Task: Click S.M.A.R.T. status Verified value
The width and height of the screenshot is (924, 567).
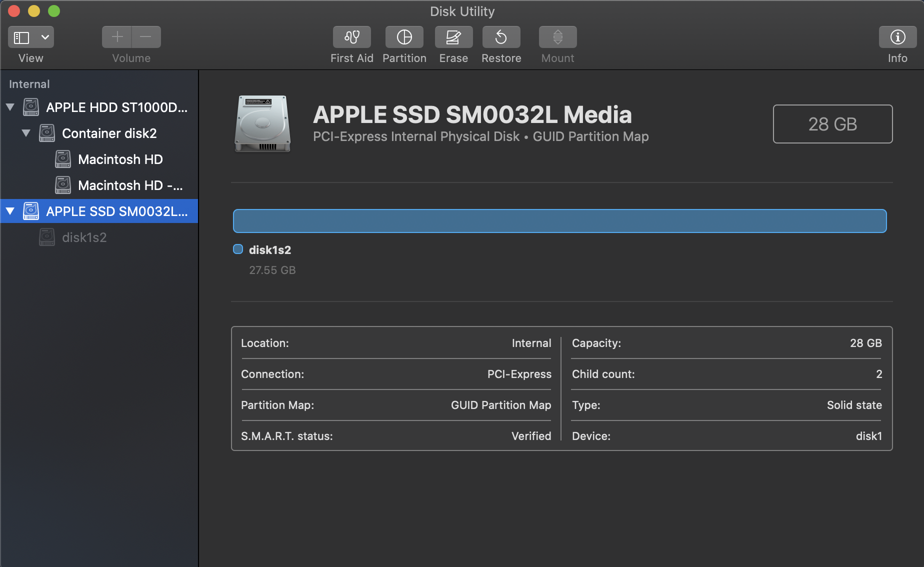Action: coord(531,436)
